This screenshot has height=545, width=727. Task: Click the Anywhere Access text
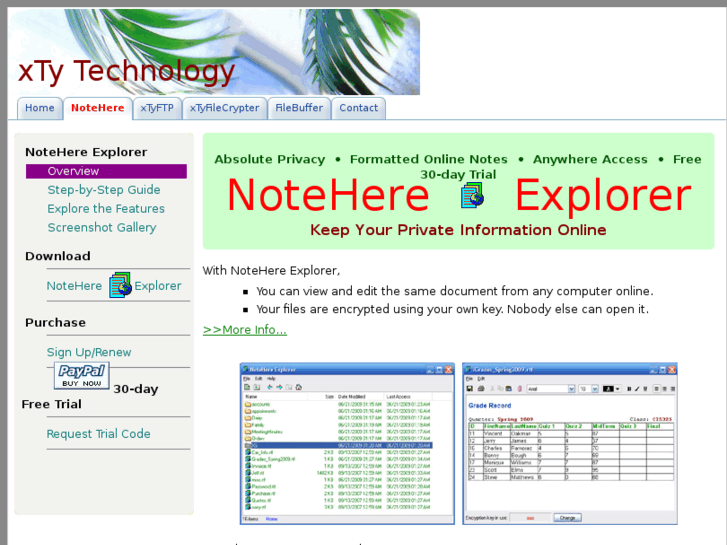[590, 159]
